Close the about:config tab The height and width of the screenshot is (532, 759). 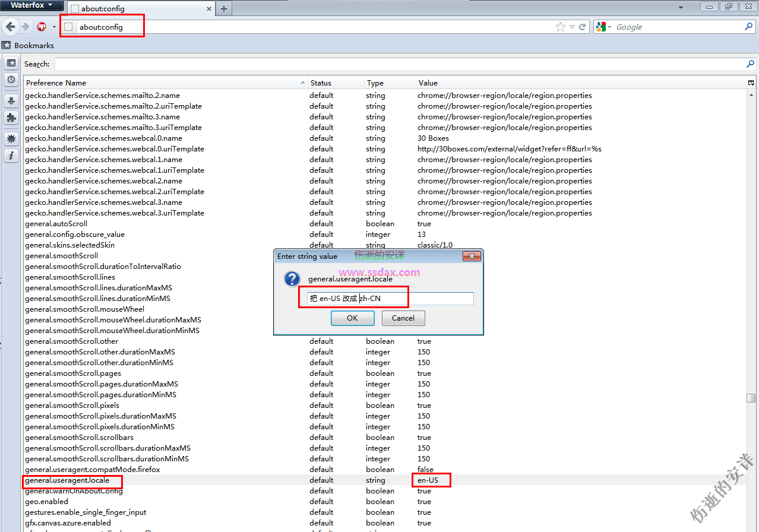pos(208,9)
